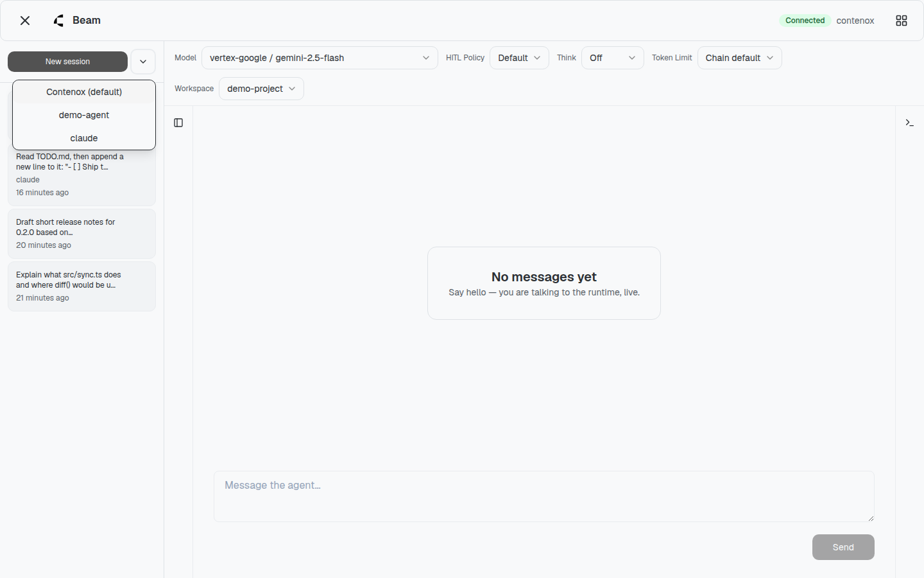Click the contenox account label
Viewport: 924px width, 578px height.
[x=855, y=21]
